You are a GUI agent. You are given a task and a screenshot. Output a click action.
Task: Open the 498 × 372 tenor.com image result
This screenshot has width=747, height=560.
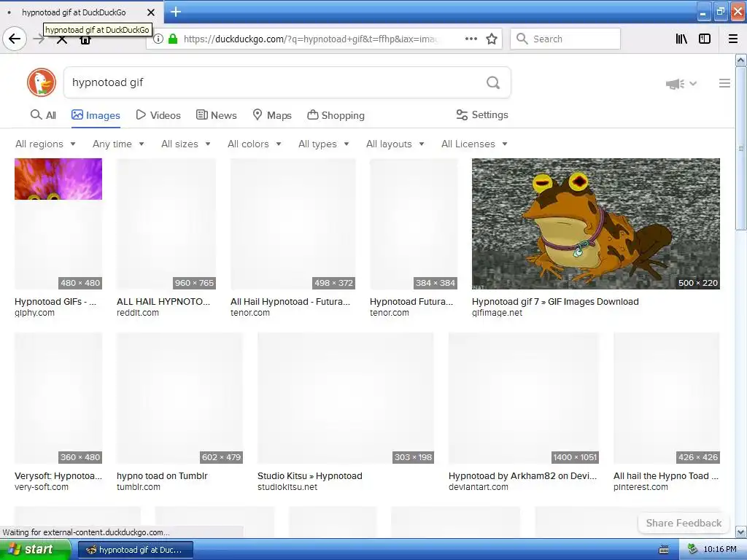click(x=293, y=224)
